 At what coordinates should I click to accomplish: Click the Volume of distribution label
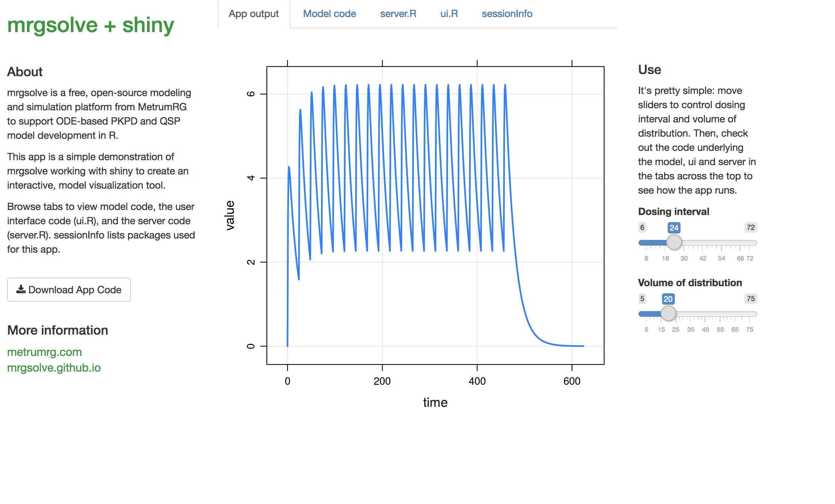pyautogui.click(x=690, y=283)
